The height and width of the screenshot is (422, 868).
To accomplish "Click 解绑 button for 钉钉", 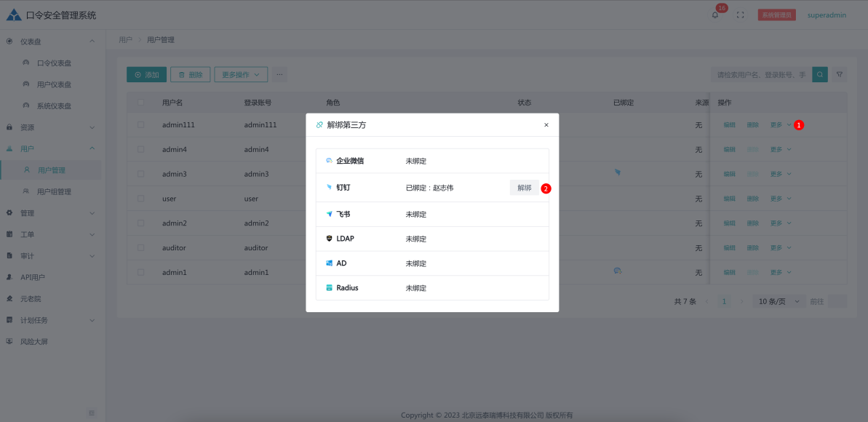I will 524,188.
